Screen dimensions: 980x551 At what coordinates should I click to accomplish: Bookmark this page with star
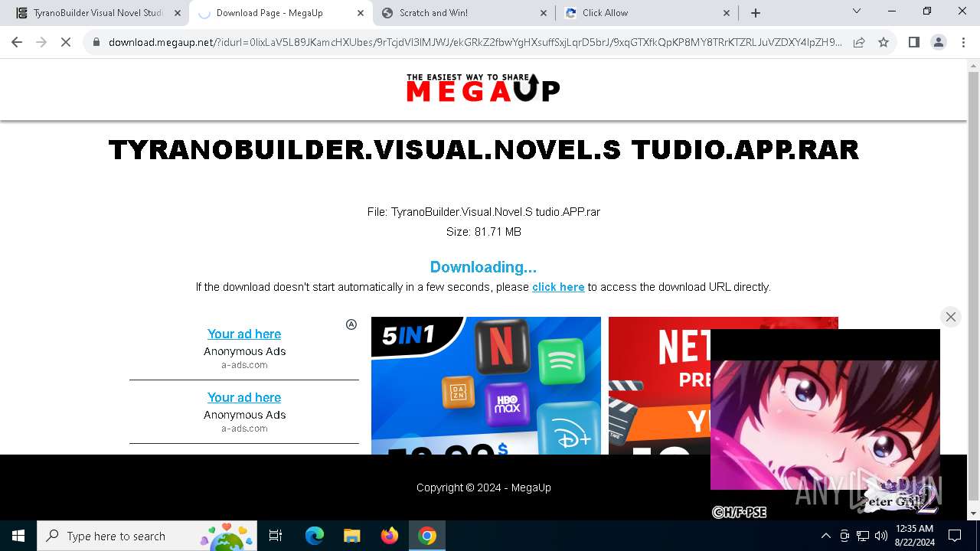(x=884, y=42)
